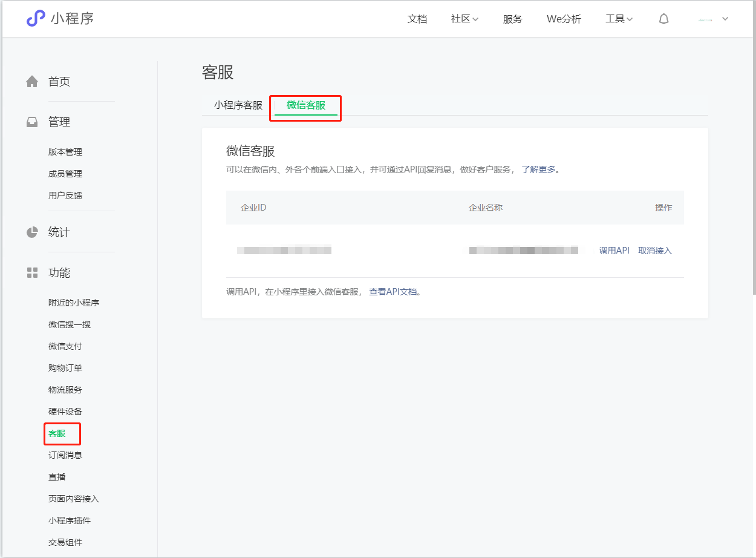Expand the 工具 dropdown
The height and width of the screenshot is (558, 756).
[619, 19]
